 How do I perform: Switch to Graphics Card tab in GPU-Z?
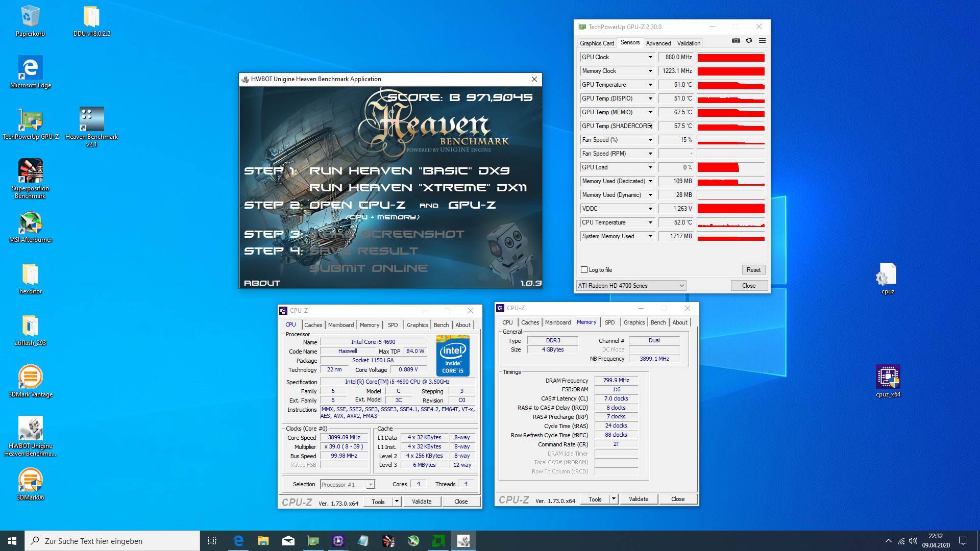[x=597, y=43]
